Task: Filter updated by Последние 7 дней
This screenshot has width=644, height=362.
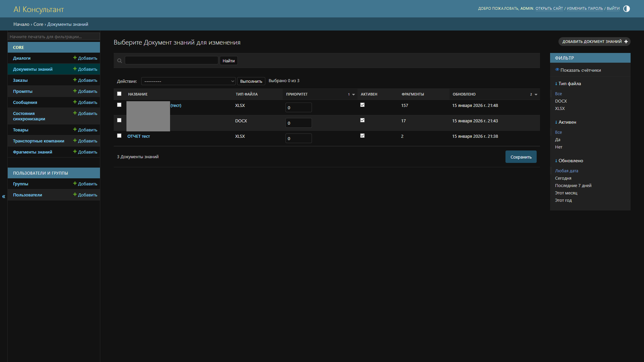Action: [573, 185]
